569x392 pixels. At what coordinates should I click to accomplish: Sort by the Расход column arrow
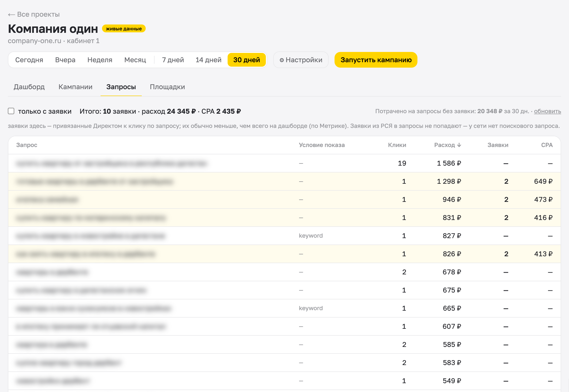(x=459, y=145)
